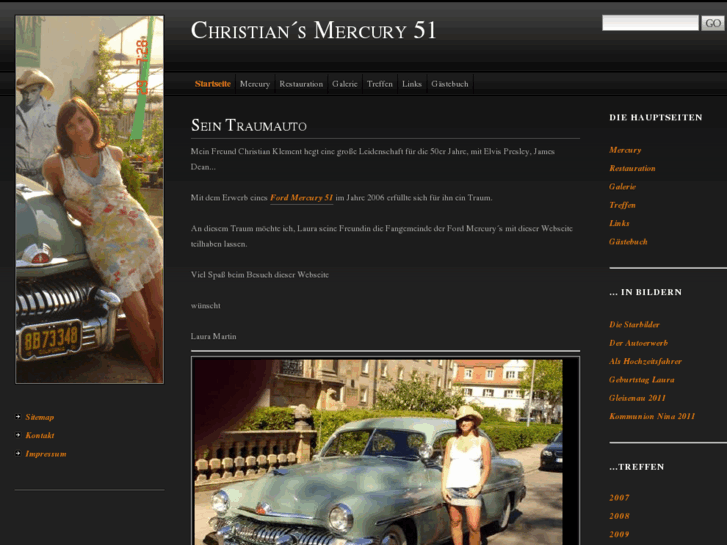The height and width of the screenshot is (545, 727).
Task: Click the ...Treffen sidebar heading
Action: point(637,467)
